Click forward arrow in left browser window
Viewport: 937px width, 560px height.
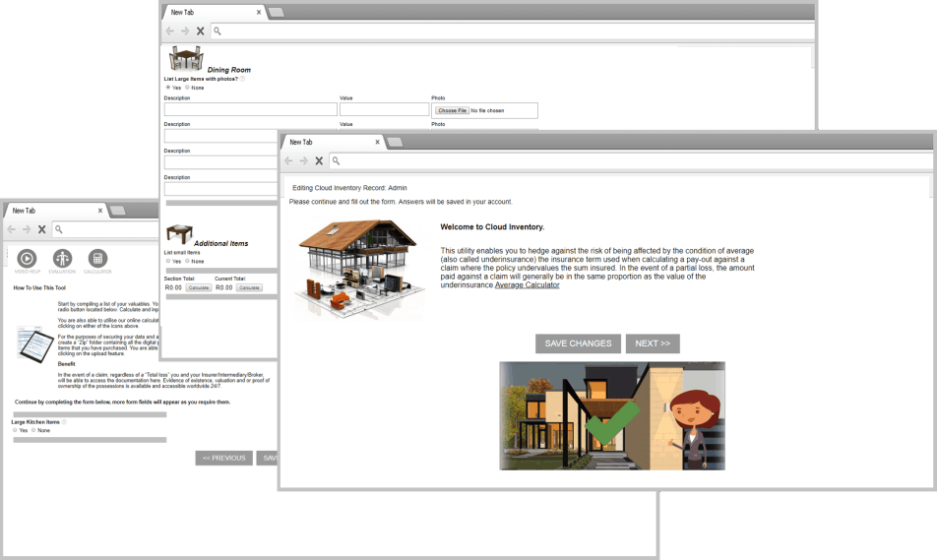pos(27,229)
